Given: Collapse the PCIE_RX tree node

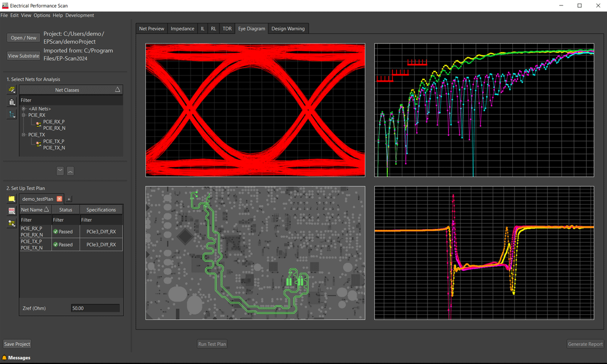Looking at the screenshot, I should click(23, 115).
